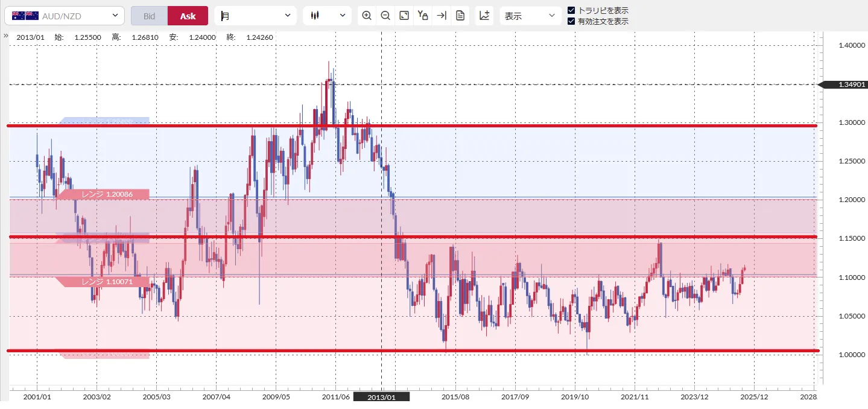Open the 表示 display dropdown
This screenshot has height=409, width=868.
531,16
